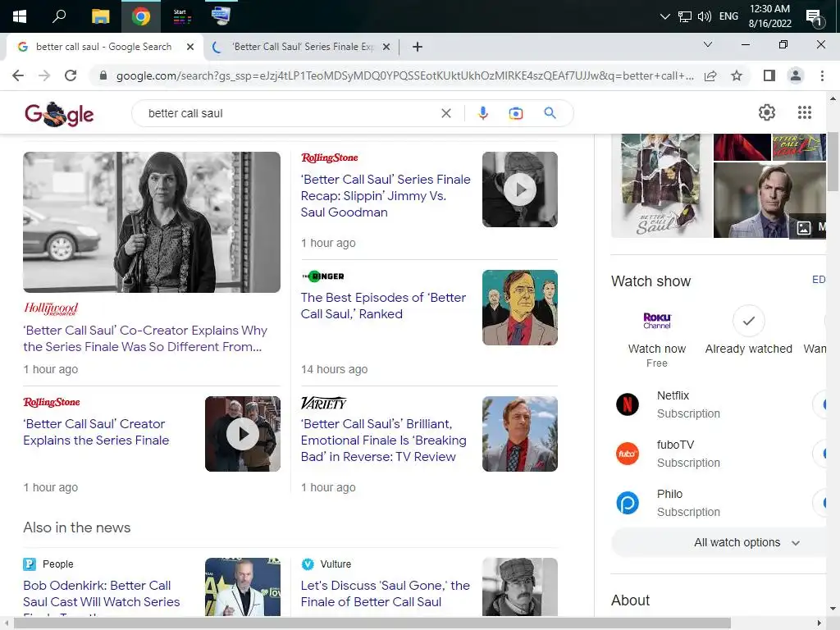Viewport: 840px width, 630px height.
Task: Close the Series Finale tab
Action: click(x=386, y=47)
